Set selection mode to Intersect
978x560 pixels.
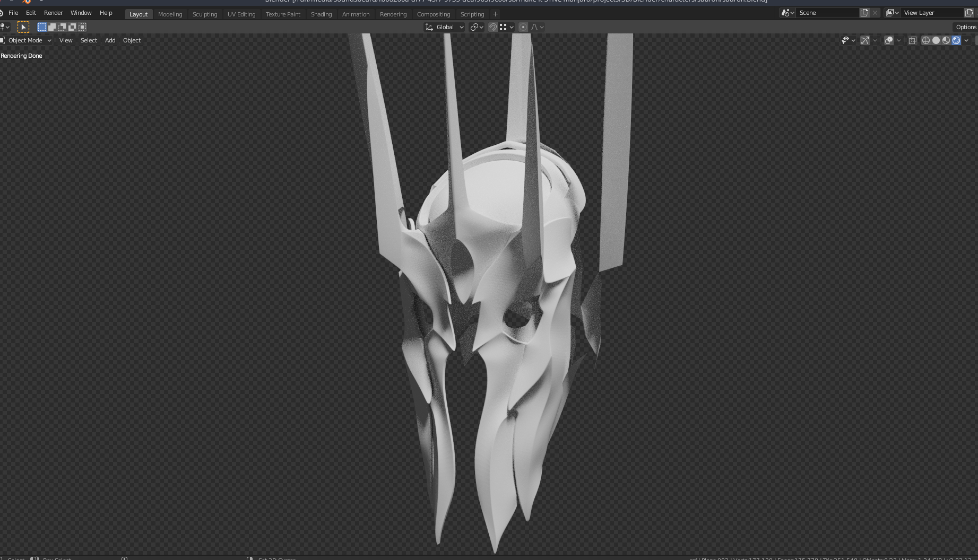point(82,27)
